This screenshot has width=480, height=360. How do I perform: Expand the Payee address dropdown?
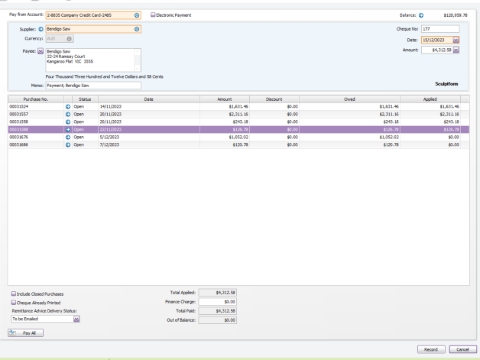(40, 51)
